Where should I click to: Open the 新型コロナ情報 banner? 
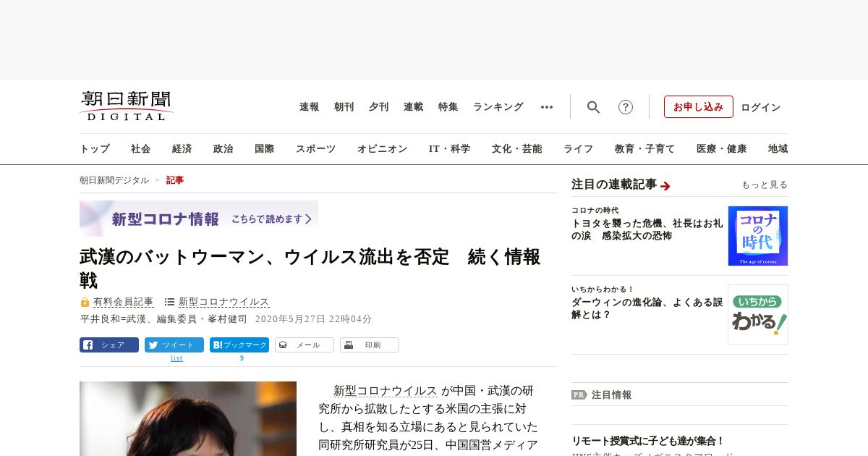[199, 219]
